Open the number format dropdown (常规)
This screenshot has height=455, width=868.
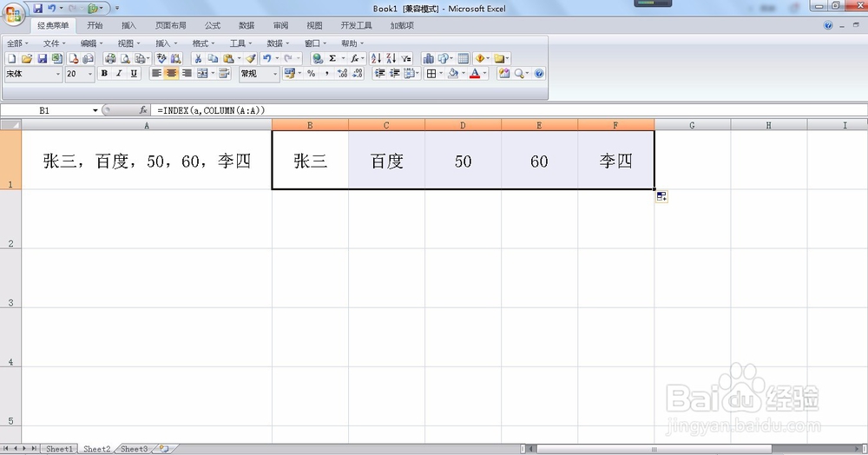[274, 74]
